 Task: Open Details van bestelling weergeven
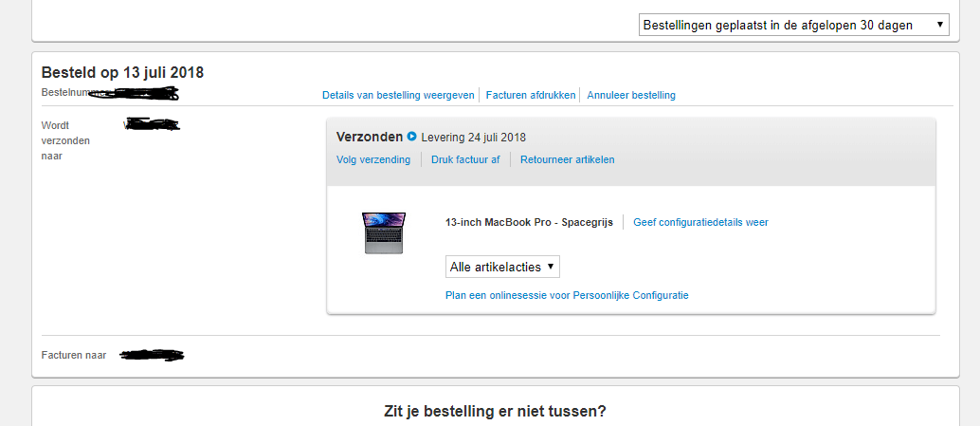tap(398, 95)
